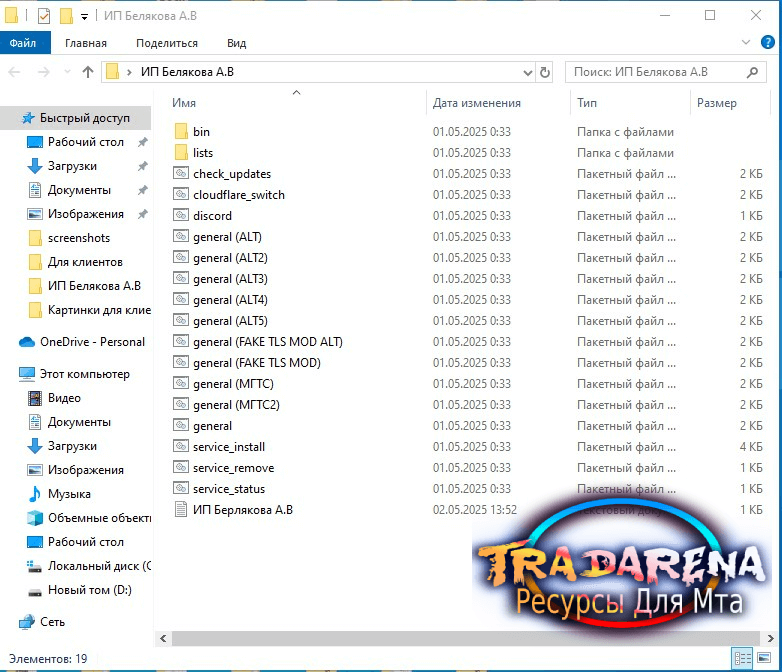Select general (FAKE TLS MOD ALT) file
The width and height of the screenshot is (782, 672).
point(268,342)
